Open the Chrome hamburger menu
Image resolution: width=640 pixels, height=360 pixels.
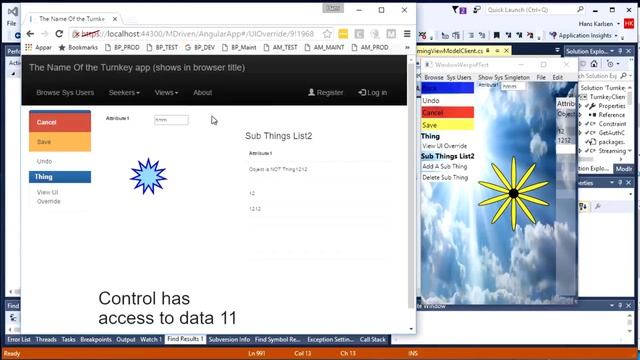click(x=407, y=34)
